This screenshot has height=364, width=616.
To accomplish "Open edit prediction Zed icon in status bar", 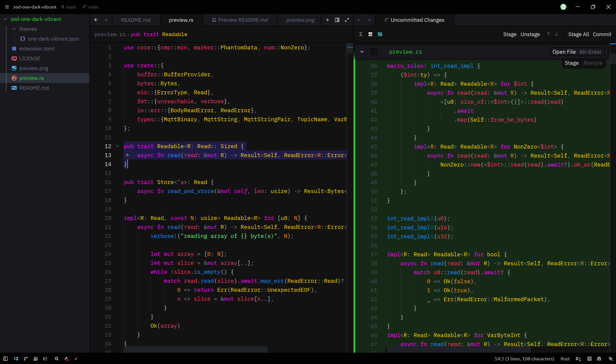I will [578, 359].
